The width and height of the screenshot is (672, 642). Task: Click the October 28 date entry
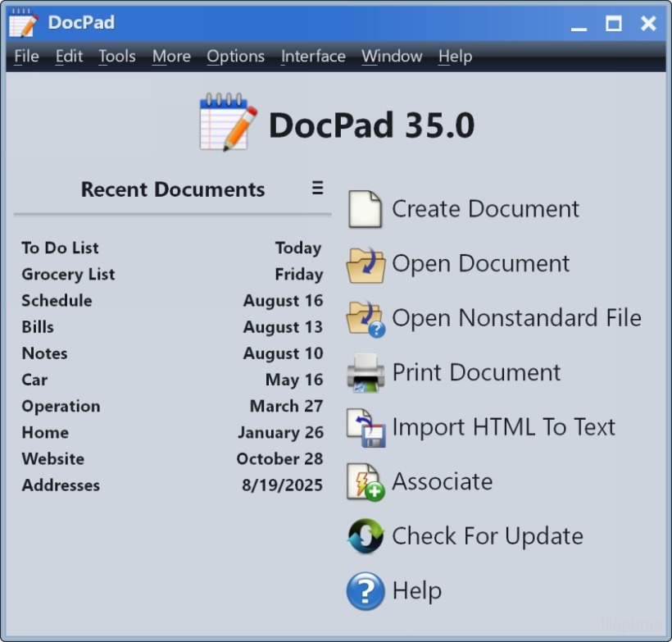point(279,459)
